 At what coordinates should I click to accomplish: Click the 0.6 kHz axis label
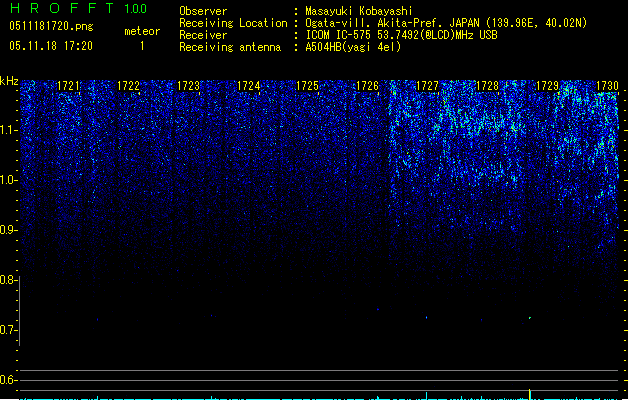8,380
